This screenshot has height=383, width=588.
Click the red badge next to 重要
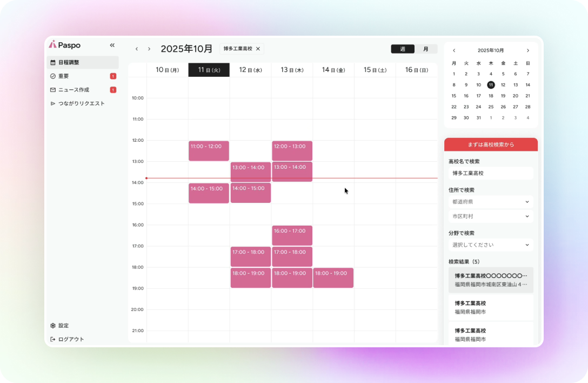click(113, 76)
